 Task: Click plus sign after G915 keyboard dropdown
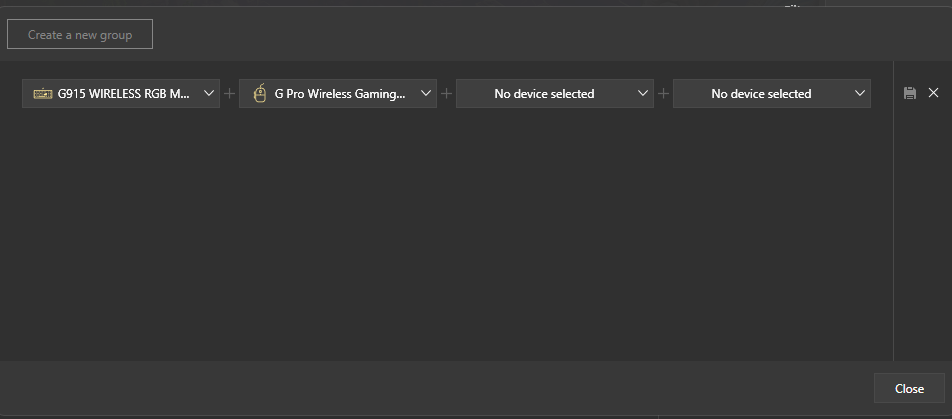230,94
